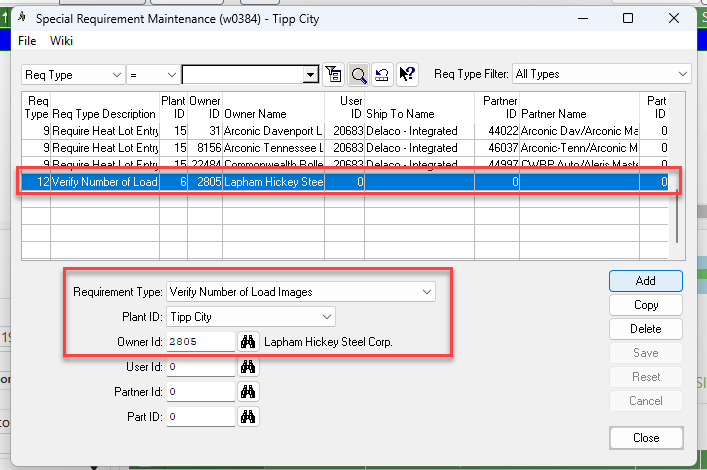Click Arconic Dav/Arconic partner name cell
The height and width of the screenshot is (470, 707).
(x=579, y=131)
